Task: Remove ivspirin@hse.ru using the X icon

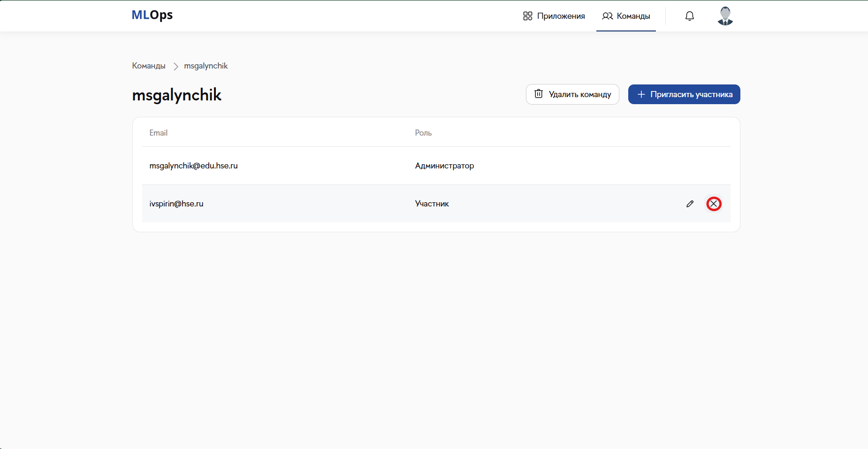Action: 714,204
